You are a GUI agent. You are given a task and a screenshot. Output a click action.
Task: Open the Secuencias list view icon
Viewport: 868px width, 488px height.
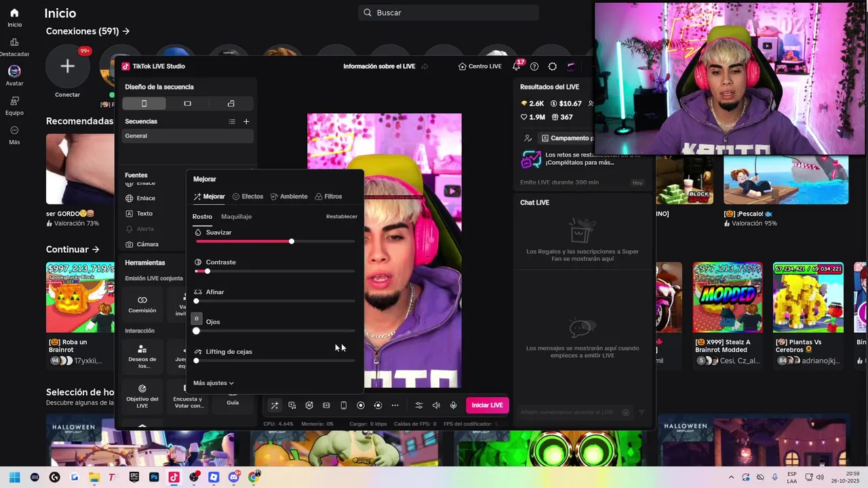click(x=232, y=121)
